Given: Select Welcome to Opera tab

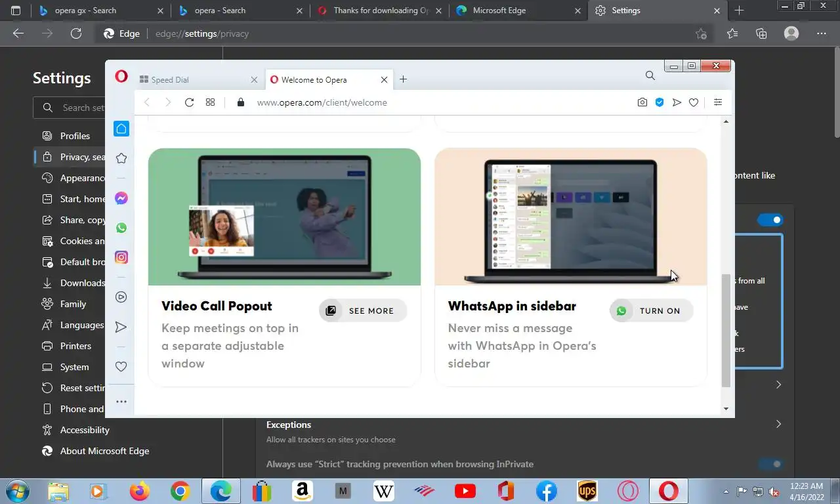Looking at the screenshot, I should 329,79.
